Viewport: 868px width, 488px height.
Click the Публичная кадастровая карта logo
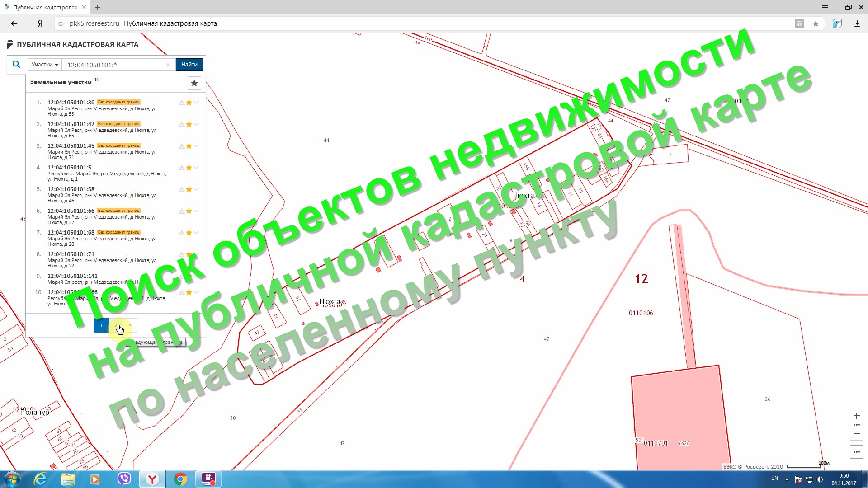(73, 44)
